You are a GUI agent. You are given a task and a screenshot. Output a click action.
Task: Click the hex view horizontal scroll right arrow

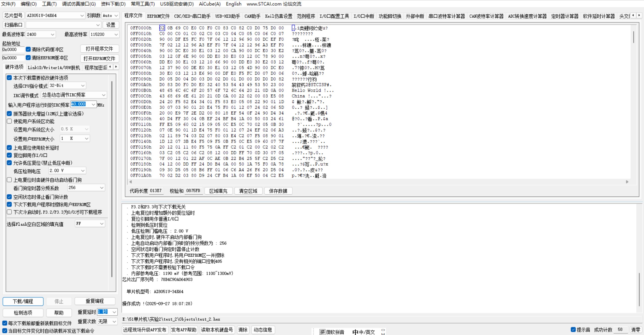pos(627,182)
